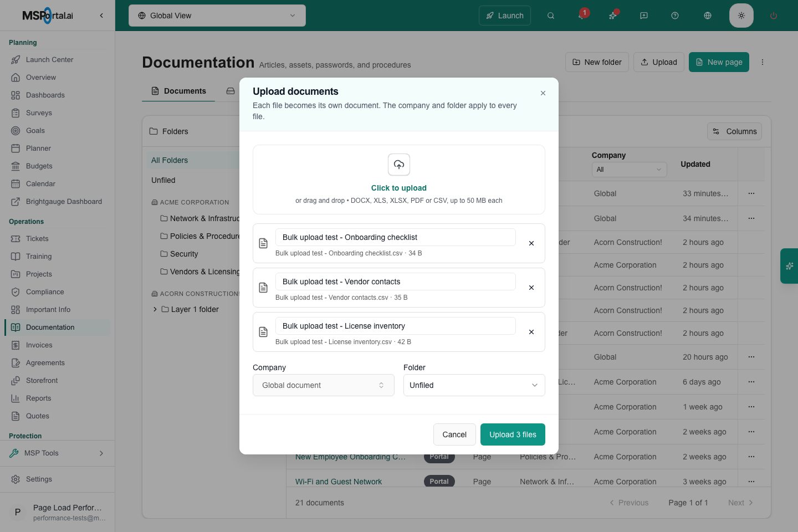Remove the License inventory file
The image size is (798, 532).
tap(531, 332)
